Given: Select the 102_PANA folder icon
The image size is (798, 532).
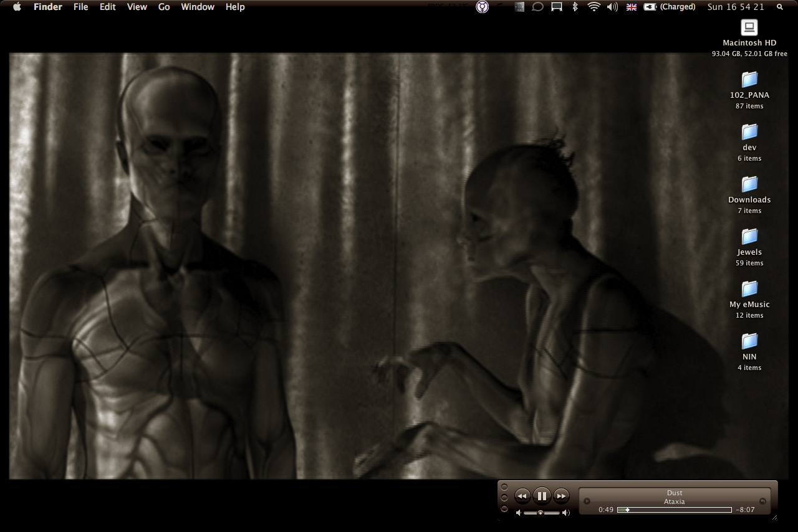Looking at the screenshot, I should [x=749, y=79].
